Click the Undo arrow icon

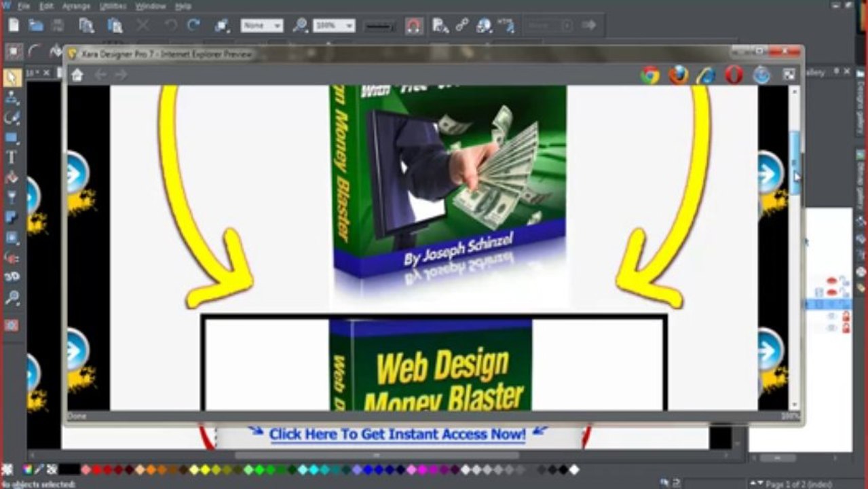pyautogui.click(x=170, y=26)
